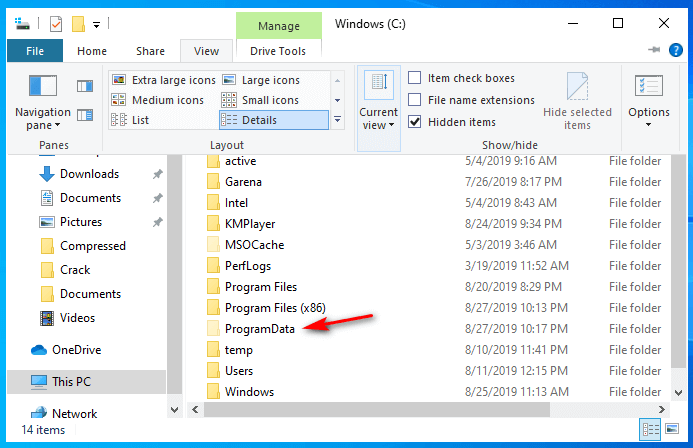Click layout gallery down arrow
This screenshot has width=693, height=448.
point(337,100)
